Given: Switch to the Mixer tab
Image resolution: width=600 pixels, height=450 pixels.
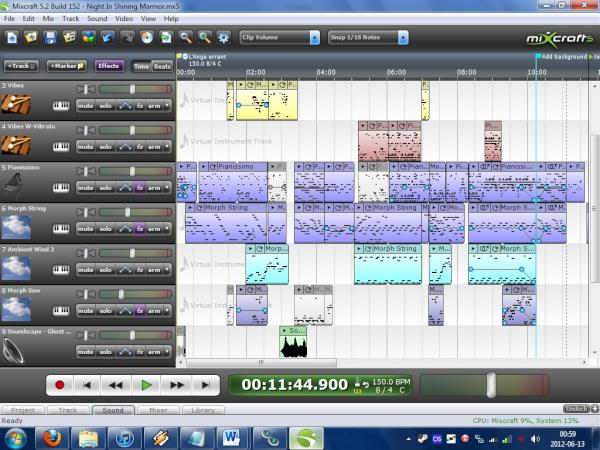Looking at the screenshot, I should (158, 410).
